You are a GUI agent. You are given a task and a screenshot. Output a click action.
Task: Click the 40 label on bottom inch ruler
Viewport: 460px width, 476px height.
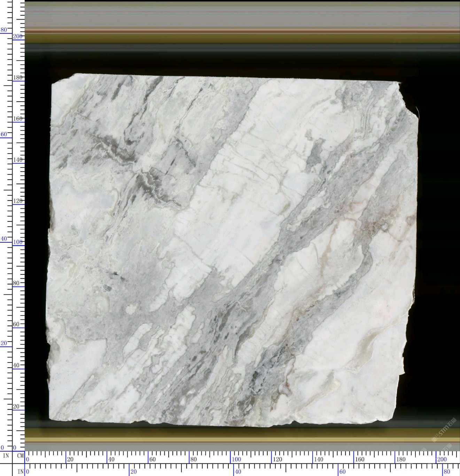pyautogui.click(x=238, y=472)
